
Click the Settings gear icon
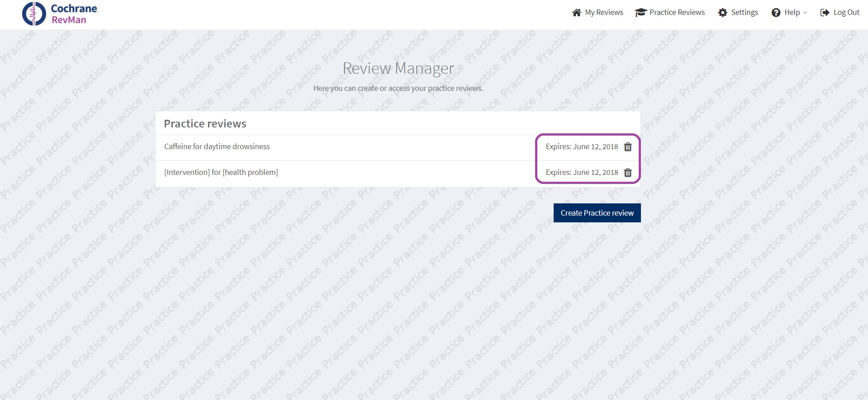point(722,13)
